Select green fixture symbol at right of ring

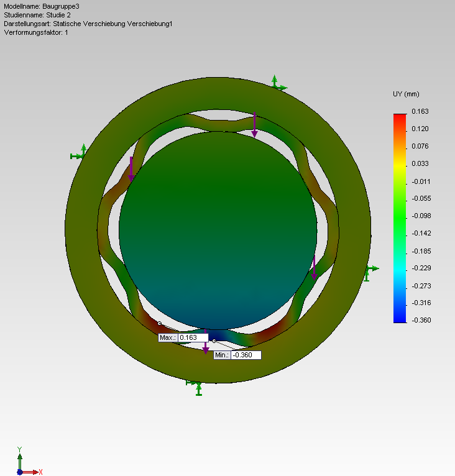tap(371, 273)
